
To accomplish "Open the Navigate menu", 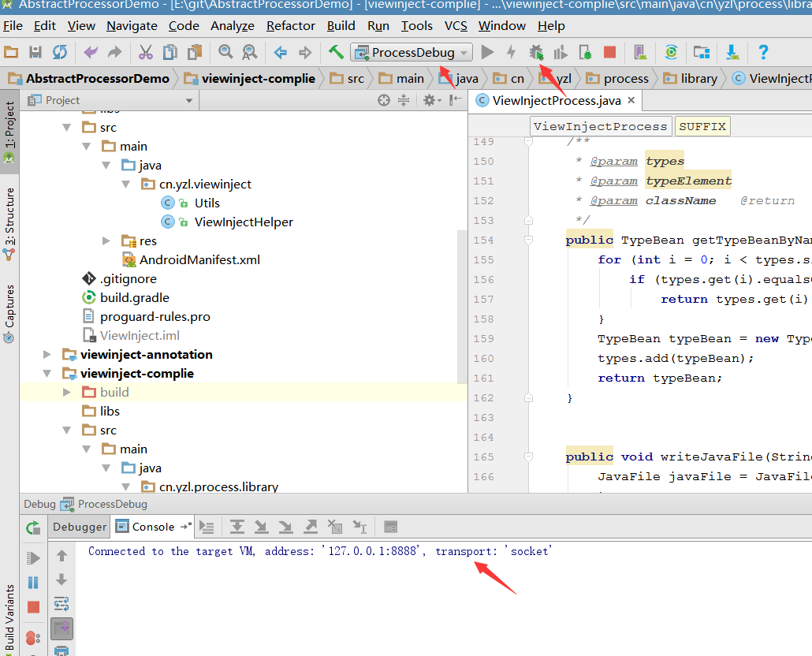I will click(132, 26).
